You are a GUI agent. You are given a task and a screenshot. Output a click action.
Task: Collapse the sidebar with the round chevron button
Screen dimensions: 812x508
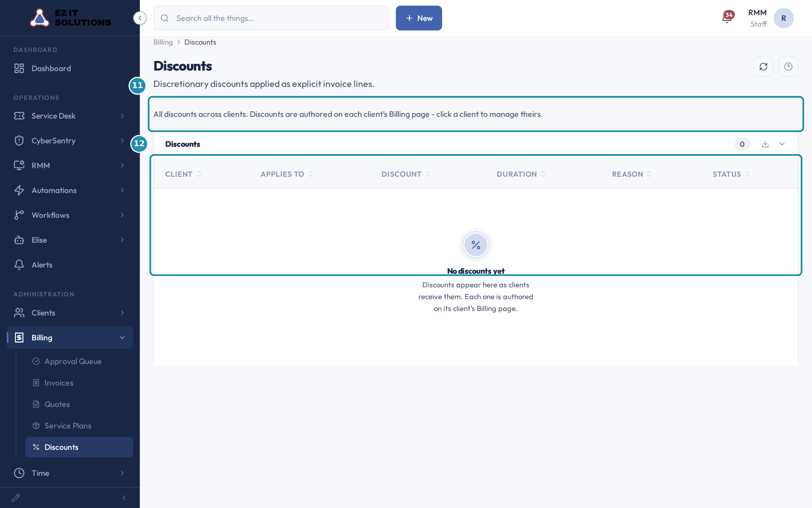coord(140,18)
